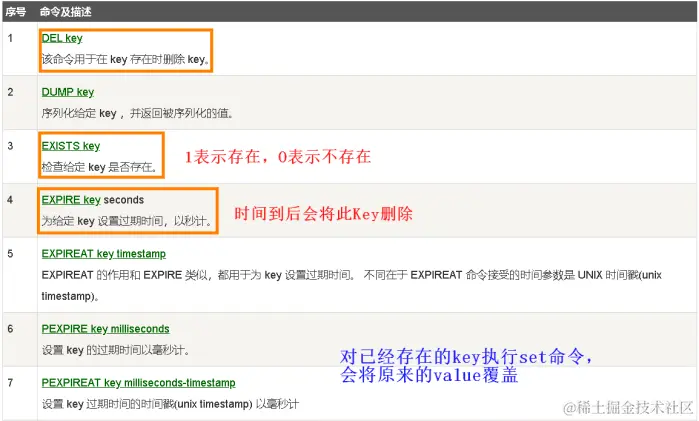Click the description 序列化给定 key，并返回被序列化的值
699x421 pixels.
(137, 113)
